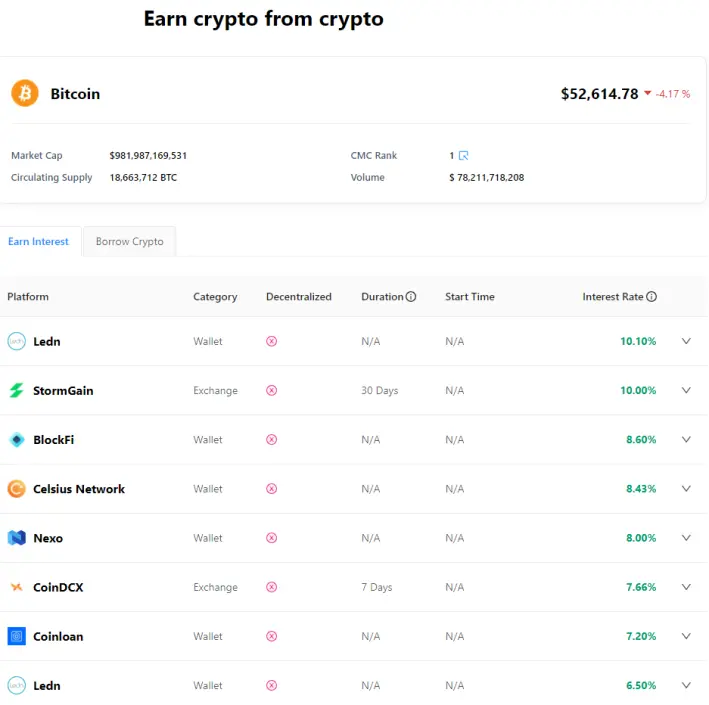Image resolution: width=709 pixels, height=705 pixels.
Task: Click the Interest Rate info icon
Action: click(651, 297)
